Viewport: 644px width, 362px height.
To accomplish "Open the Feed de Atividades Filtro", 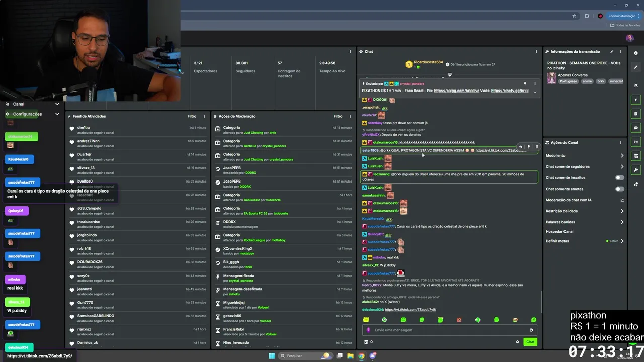I will point(192,116).
